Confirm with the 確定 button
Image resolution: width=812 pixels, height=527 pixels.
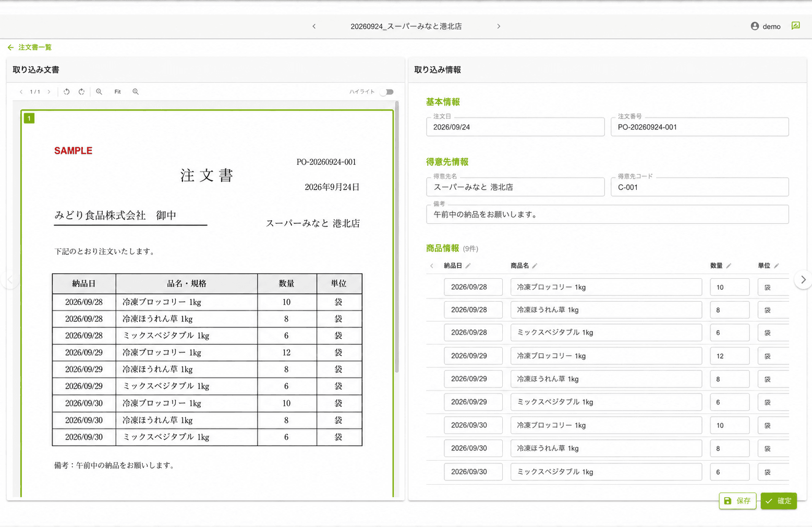coord(779,501)
